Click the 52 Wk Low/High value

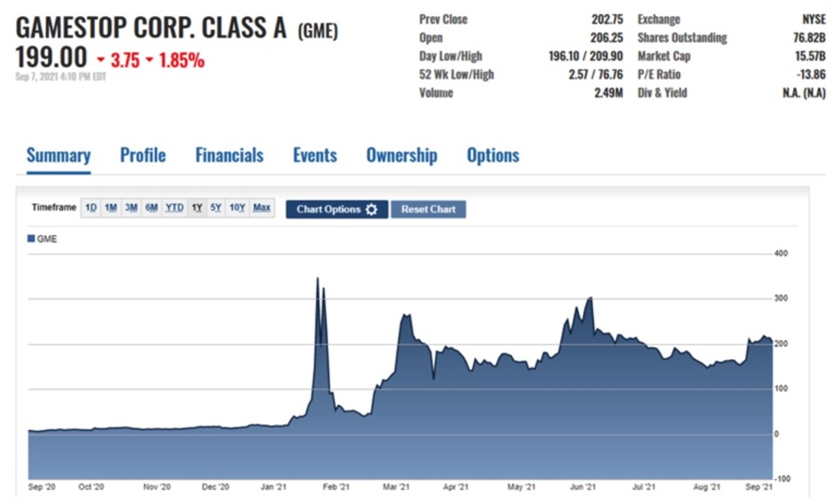tap(596, 74)
